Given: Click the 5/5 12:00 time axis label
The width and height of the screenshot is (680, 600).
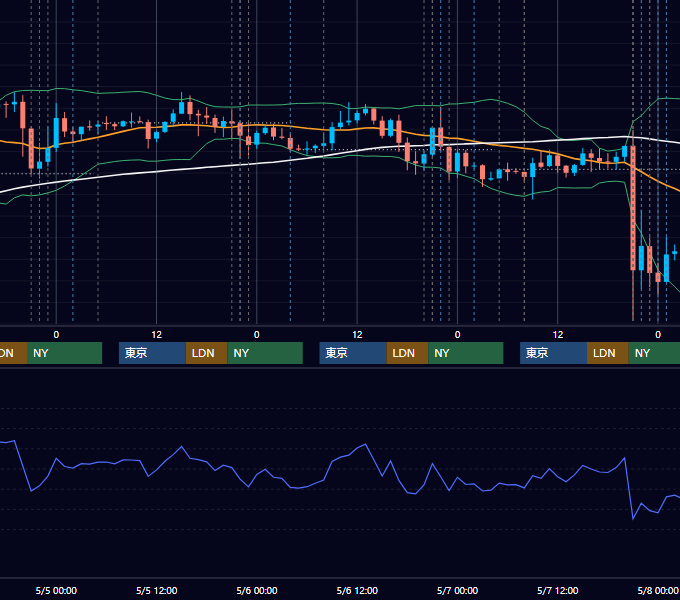Looking at the screenshot, I should click(157, 590).
